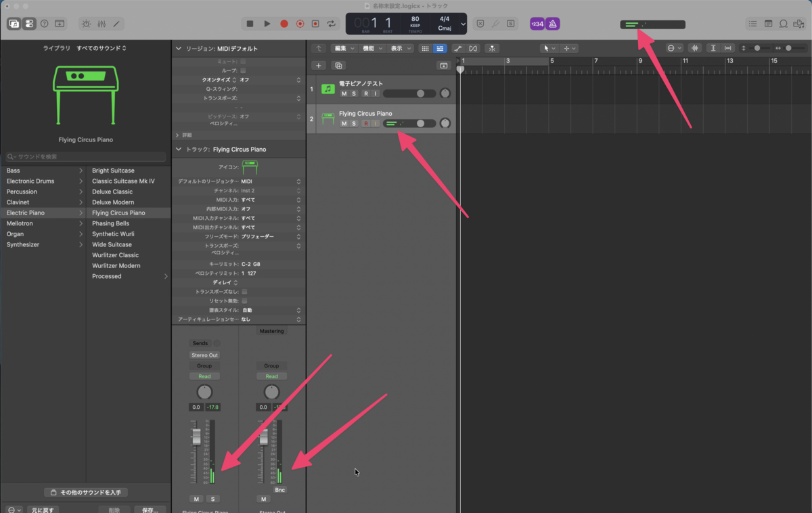
Task: Toggle the Metronome click button
Action: tap(552, 24)
